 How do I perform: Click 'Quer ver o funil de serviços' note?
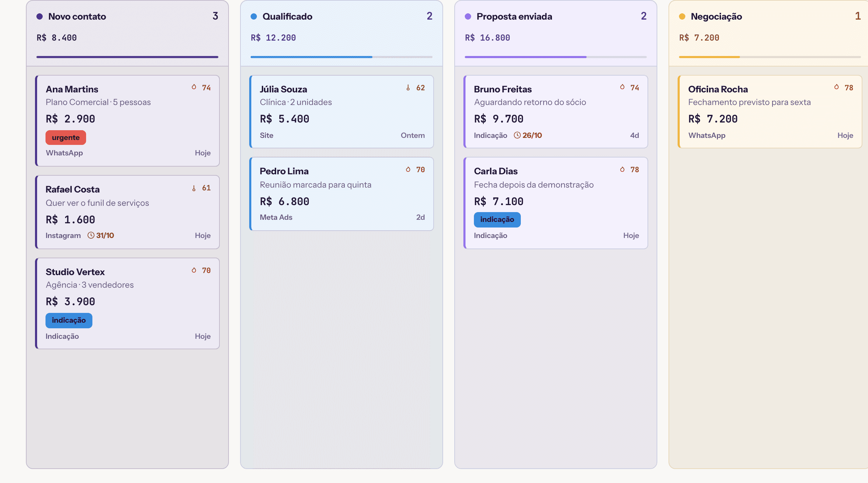click(97, 203)
